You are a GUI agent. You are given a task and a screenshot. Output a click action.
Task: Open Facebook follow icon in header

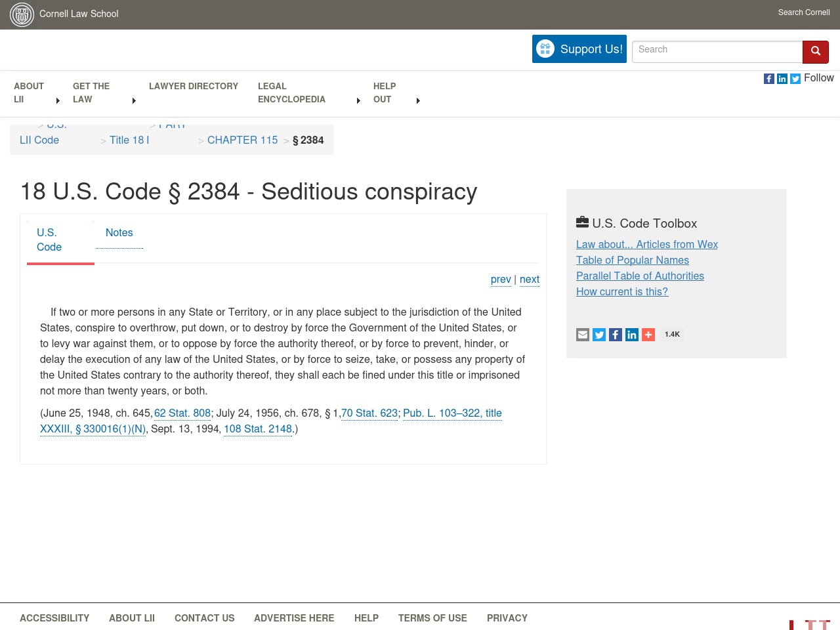click(x=769, y=79)
